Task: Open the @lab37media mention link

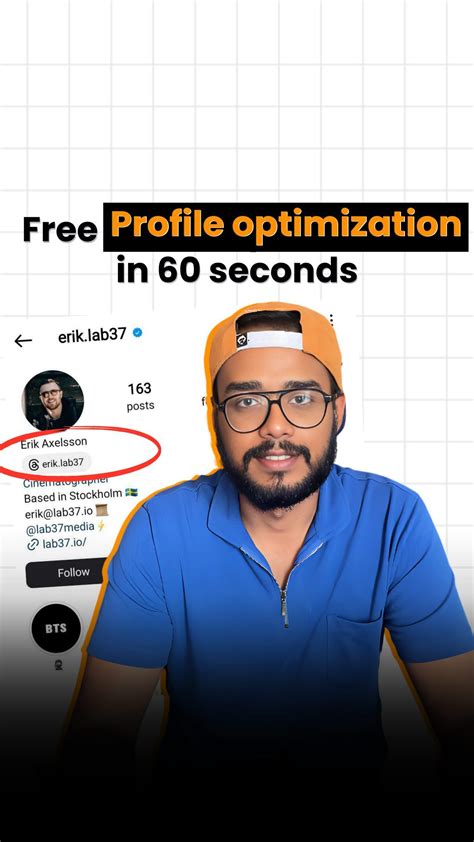Action: 60,528
